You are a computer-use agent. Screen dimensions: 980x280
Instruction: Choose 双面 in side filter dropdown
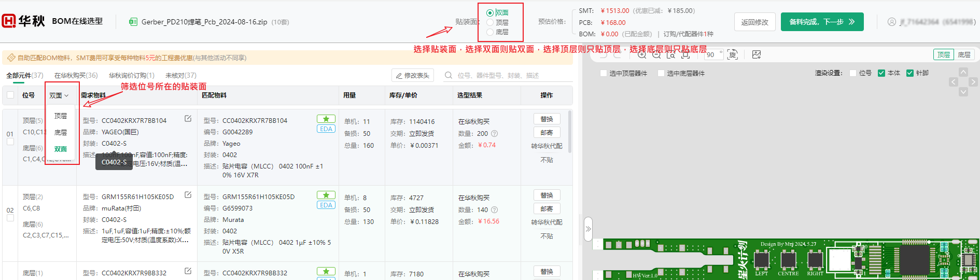tap(61, 149)
